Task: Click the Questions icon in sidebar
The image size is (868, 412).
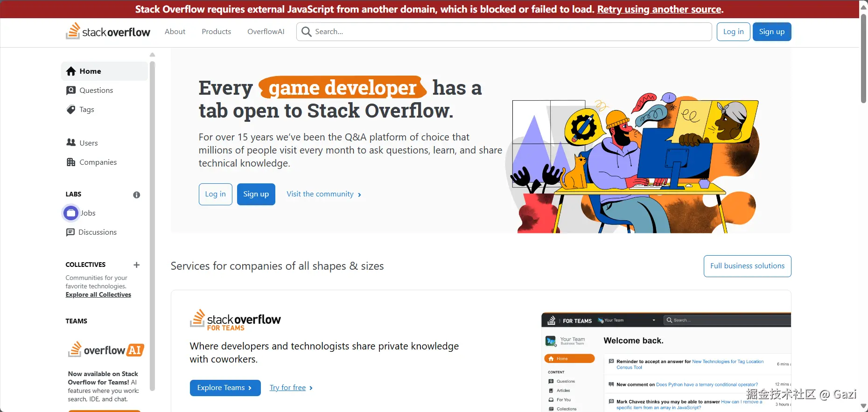Action: [71, 90]
